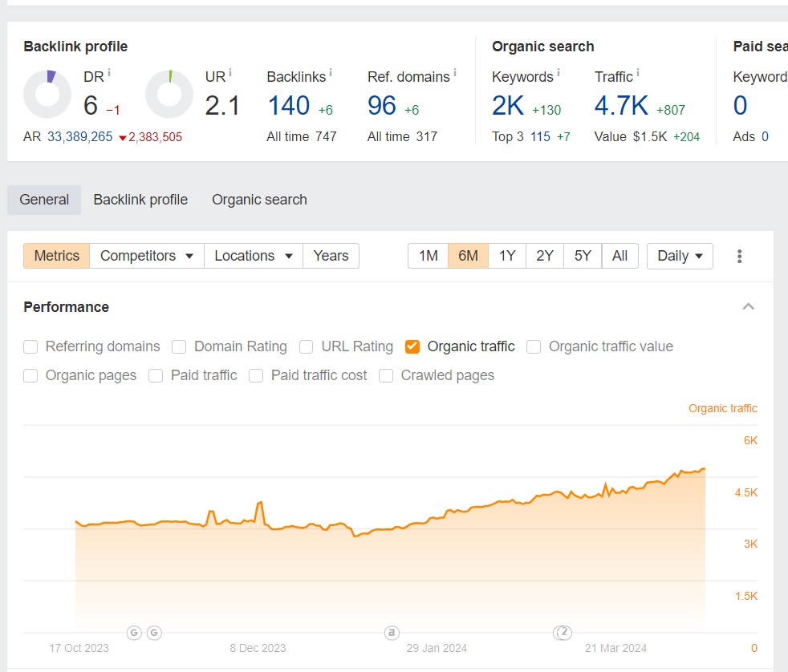Enable Organic pages checkbox
The width and height of the screenshot is (788, 672).
30,375
